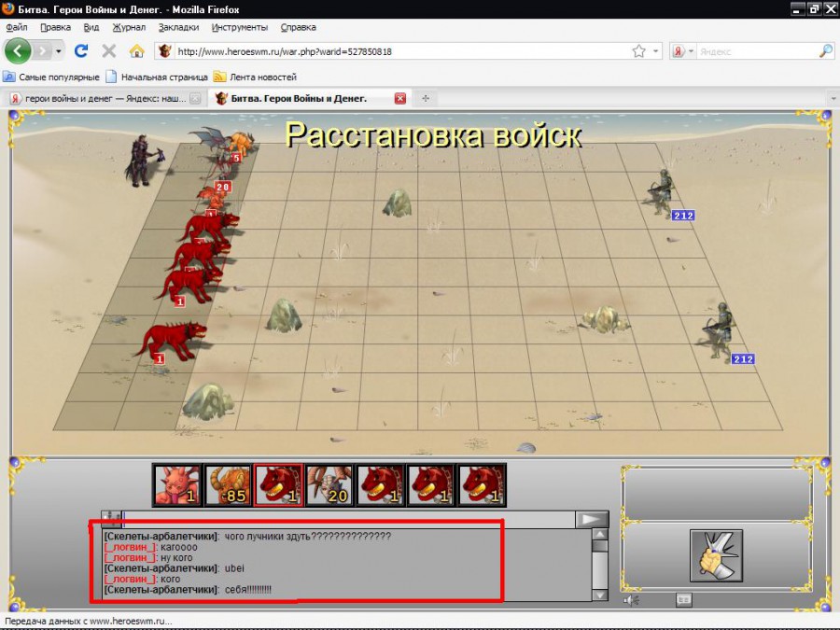Close the Битва tab with red X
The height and width of the screenshot is (630, 840).
point(399,99)
